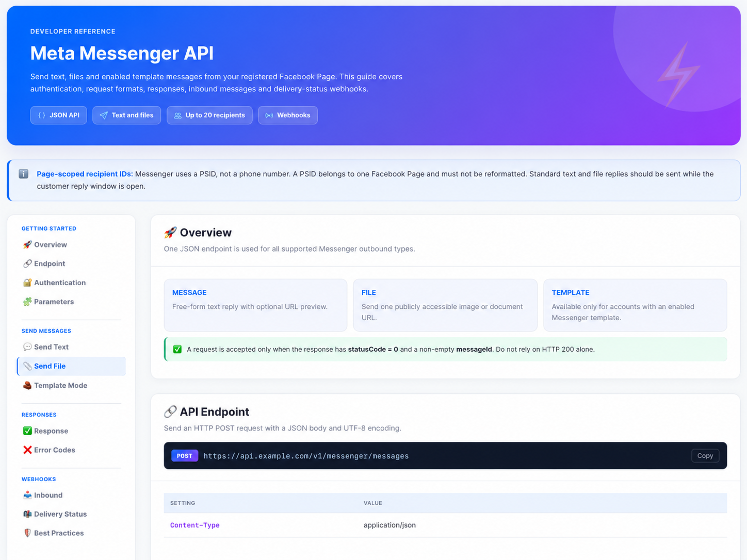Click the Webhooks chip in header
The width and height of the screenshot is (747, 560).
click(x=288, y=116)
